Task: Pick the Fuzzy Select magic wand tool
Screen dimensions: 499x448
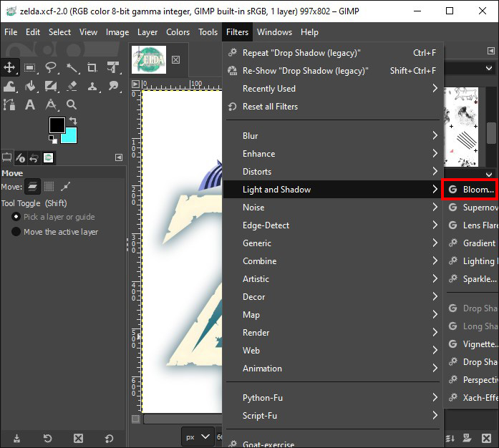Action: 72,68
